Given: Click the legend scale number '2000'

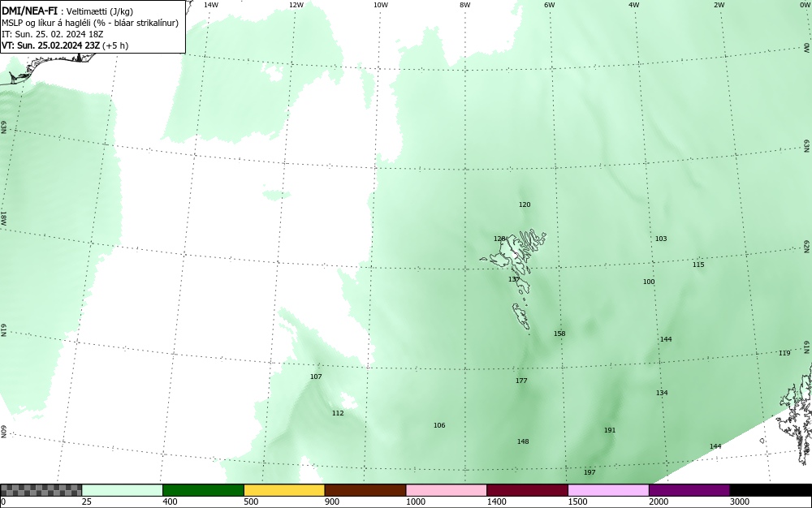Looking at the screenshot, I should tap(659, 502).
